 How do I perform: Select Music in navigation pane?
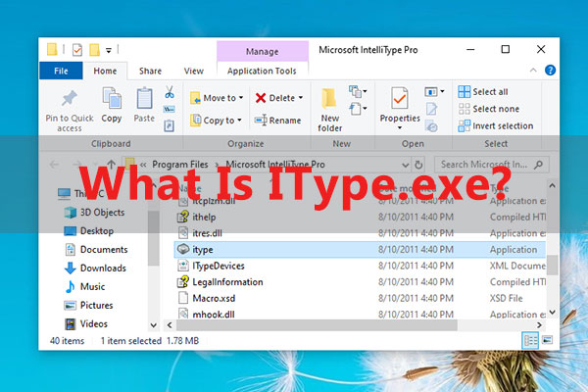(x=85, y=286)
